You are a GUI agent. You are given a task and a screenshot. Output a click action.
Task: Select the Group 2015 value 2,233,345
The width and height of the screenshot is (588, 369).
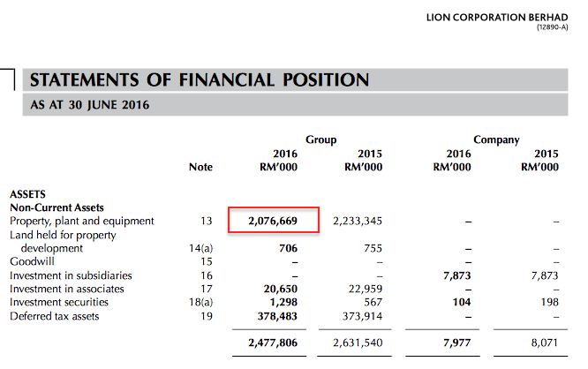(358, 221)
